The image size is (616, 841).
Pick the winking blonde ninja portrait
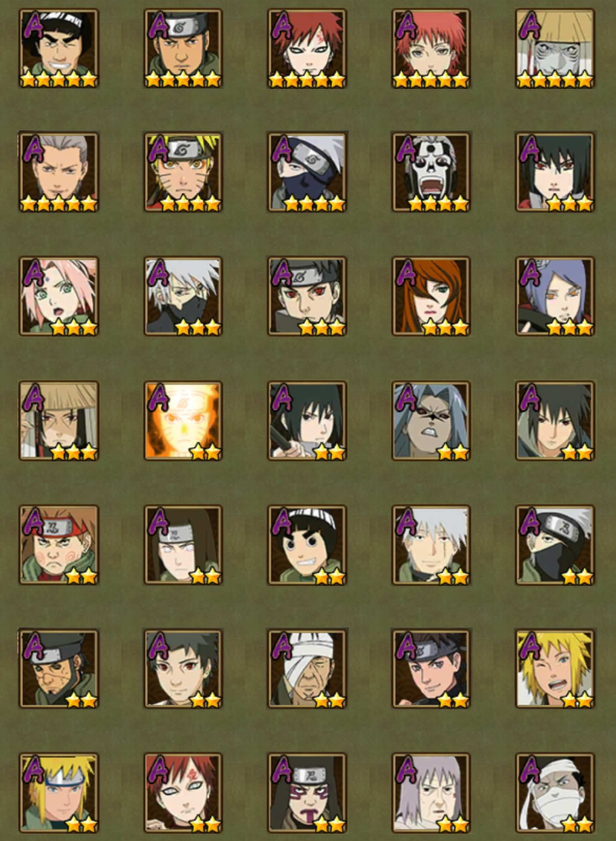[555, 669]
